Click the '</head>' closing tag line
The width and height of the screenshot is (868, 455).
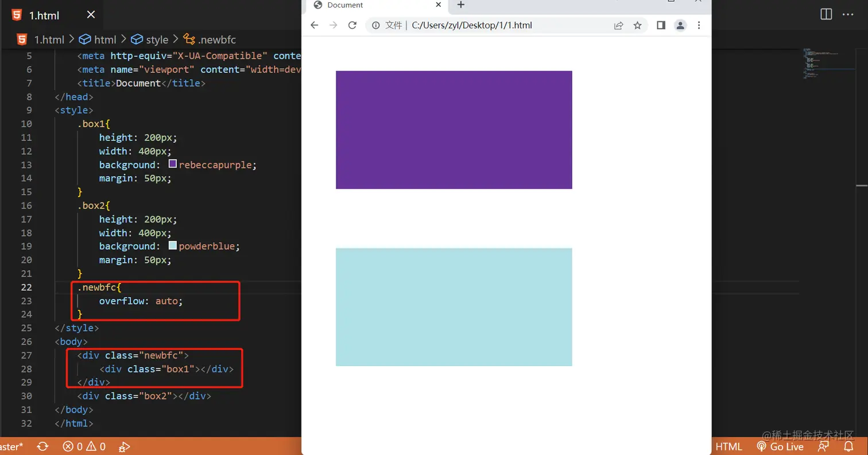click(x=74, y=97)
